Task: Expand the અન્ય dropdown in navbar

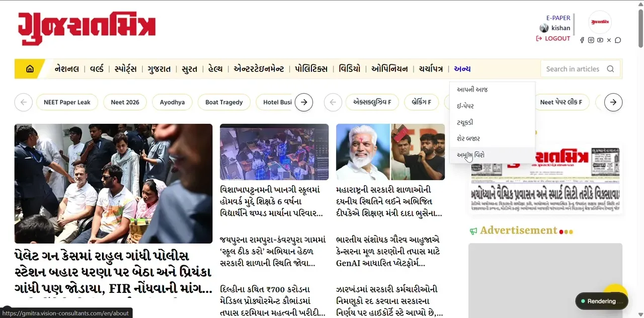Action: pyautogui.click(x=462, y=69)
